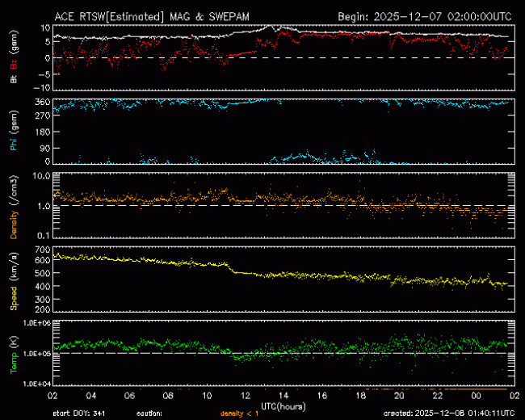Click the "UTC(hours)" axis title
The height and width of the screenshot is (420, 525).
(283, 406)
